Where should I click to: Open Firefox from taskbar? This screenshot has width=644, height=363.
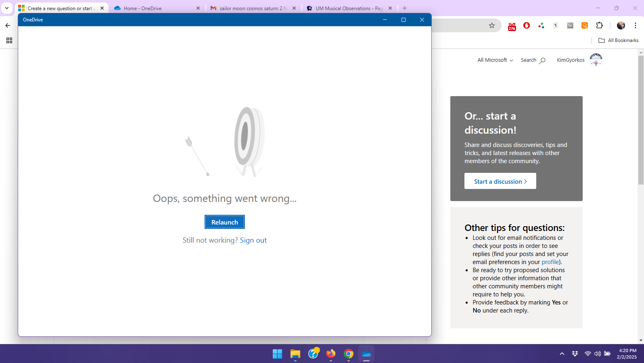pyautogui.click(x=331, y=354)
